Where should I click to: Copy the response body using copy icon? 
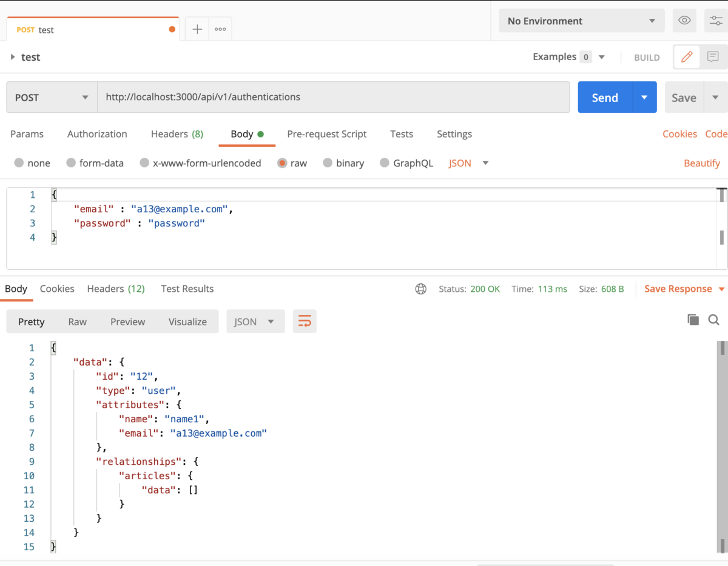[x=693, y=319]
